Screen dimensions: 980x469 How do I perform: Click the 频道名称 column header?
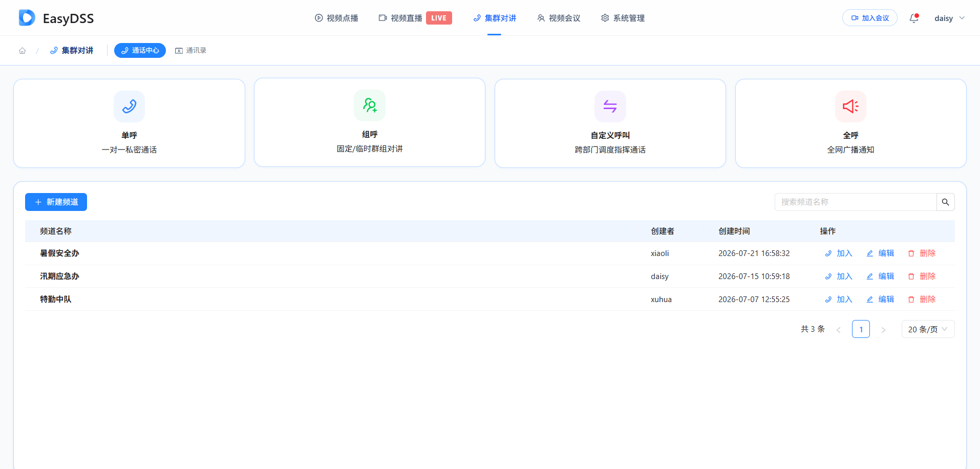(56, 231)
